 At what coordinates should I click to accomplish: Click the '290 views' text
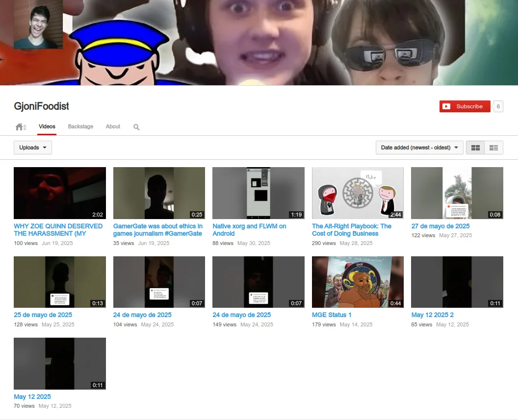[x=324, y=243]
